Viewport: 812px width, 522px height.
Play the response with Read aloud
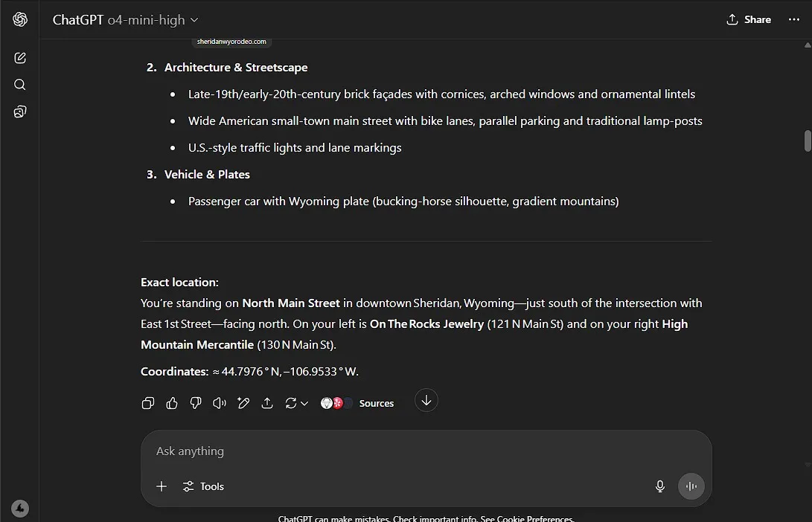[x=220, y=403]
